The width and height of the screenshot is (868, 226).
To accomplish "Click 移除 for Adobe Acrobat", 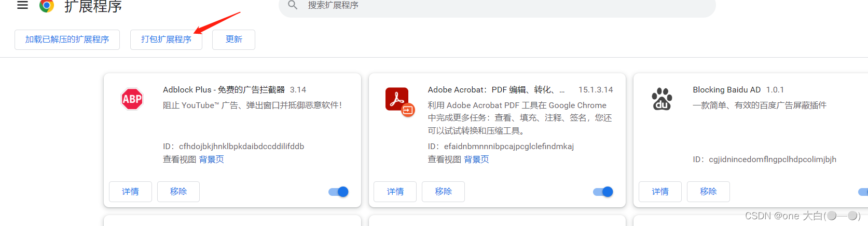I will click(444, 192).
